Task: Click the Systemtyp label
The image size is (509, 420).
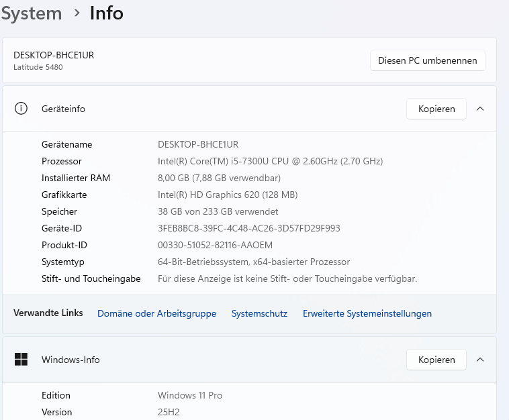Action: 63,262
